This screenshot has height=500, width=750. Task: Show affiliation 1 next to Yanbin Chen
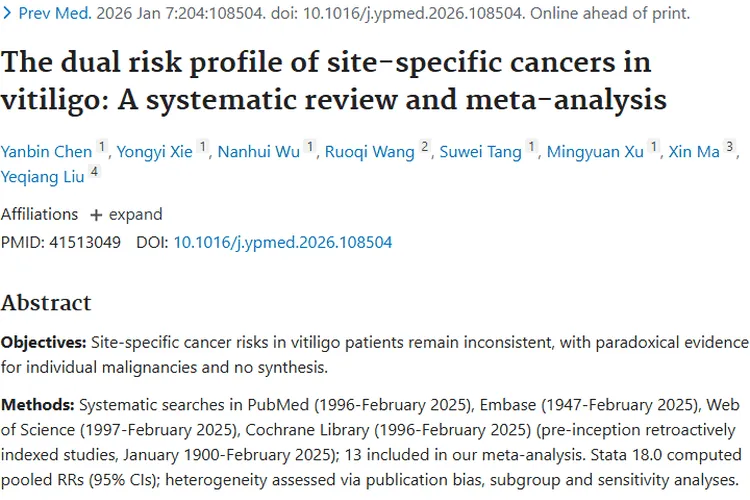(101, 149)
